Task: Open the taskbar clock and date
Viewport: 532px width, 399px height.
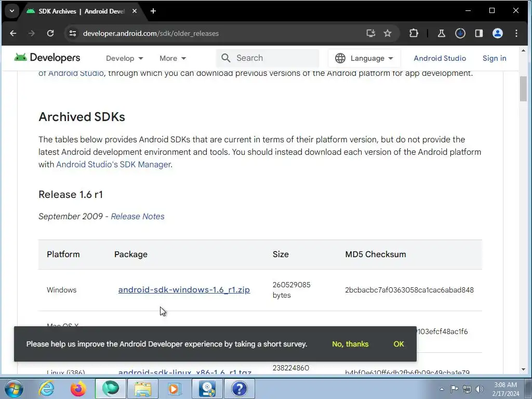Action: (x=506, y=389)
